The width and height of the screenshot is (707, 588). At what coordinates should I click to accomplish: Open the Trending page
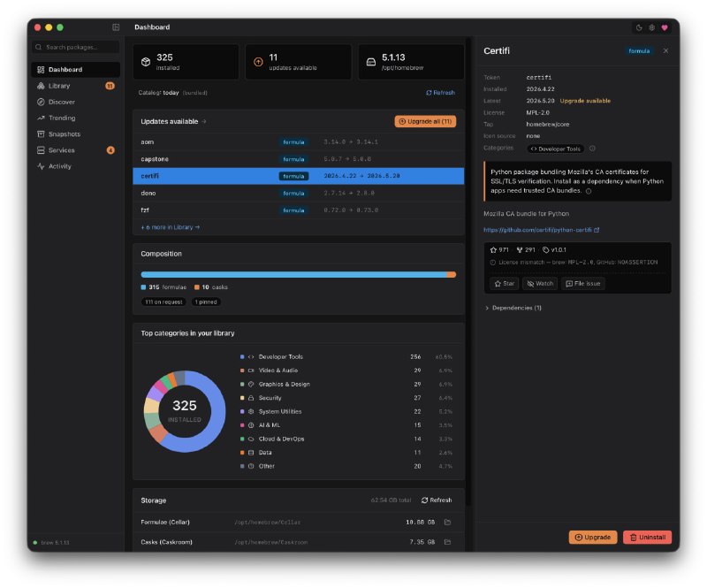tap(76, 118)
